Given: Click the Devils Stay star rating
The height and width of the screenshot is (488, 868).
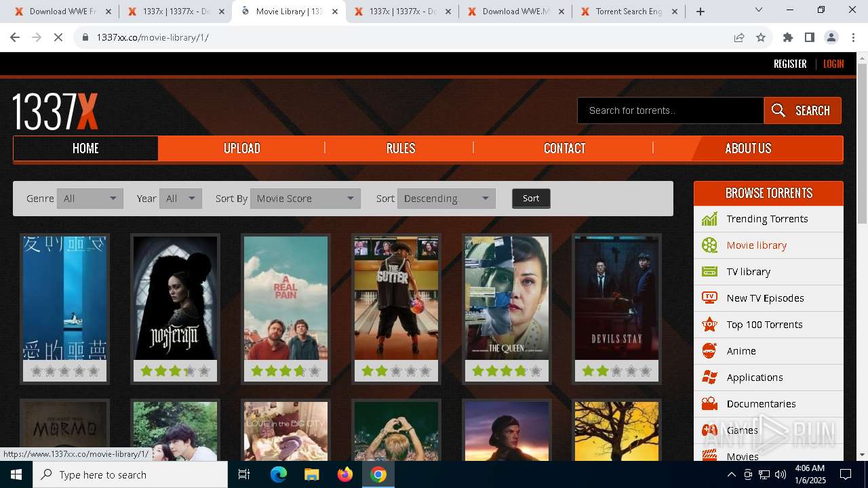Looking at the screenshot, I should click(x=616, y=371).
